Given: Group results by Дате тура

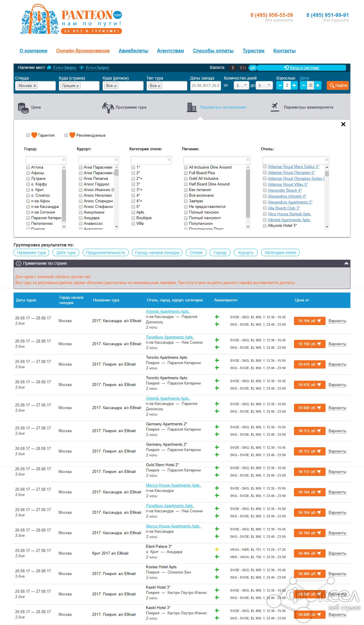Looking at the screenshot, I should [66, 253].
